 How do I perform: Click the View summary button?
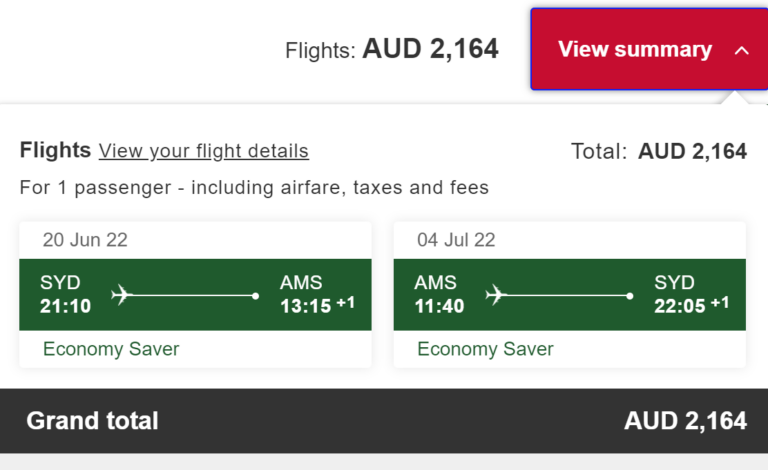point(649,49)
